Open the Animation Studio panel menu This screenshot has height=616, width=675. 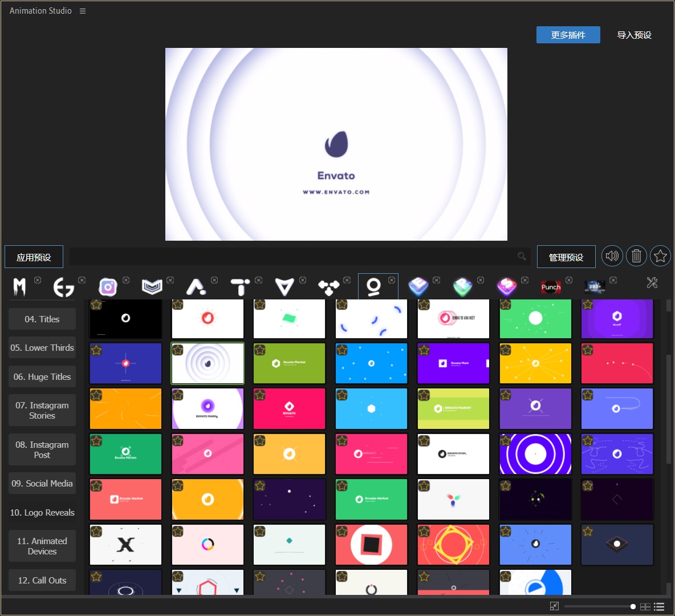click(x=83, y=11)
